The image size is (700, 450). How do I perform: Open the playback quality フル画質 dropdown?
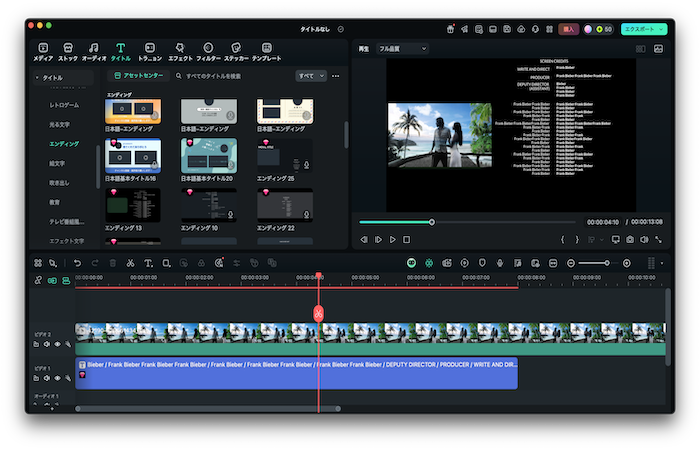(403, 49)
